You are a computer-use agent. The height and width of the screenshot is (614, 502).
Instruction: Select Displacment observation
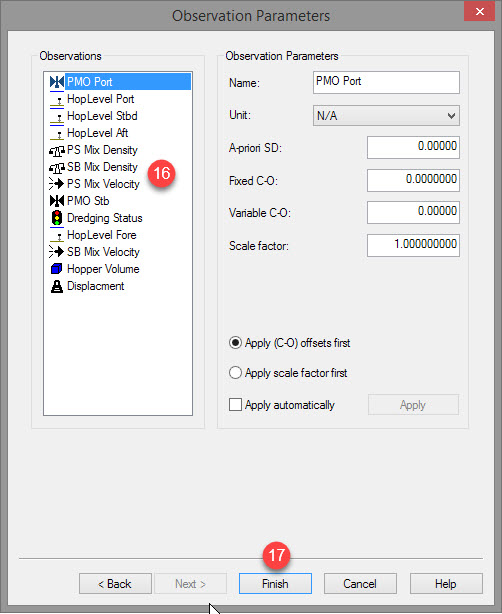click(x=96, y=286)
